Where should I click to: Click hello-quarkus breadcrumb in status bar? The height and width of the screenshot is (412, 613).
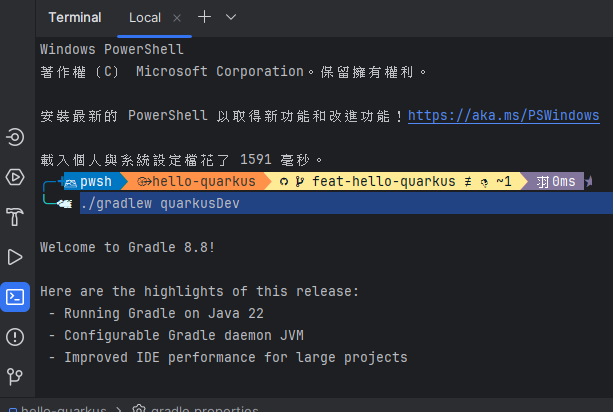[x=63, y=409]
